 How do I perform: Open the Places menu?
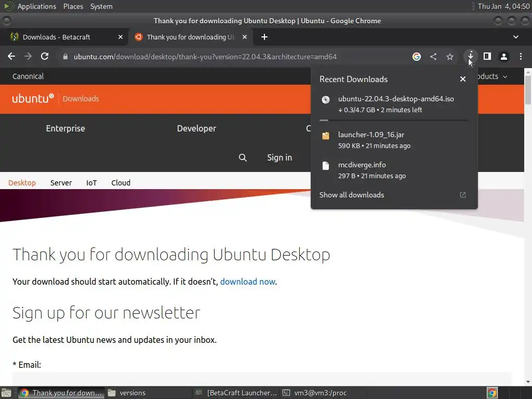point(73,6)
